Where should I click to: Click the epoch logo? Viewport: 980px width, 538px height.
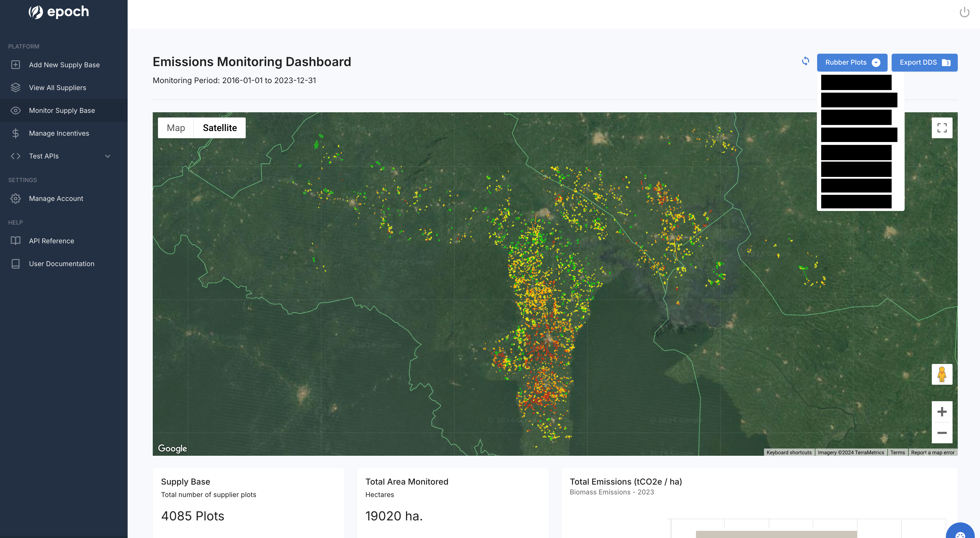click(59, 12)
